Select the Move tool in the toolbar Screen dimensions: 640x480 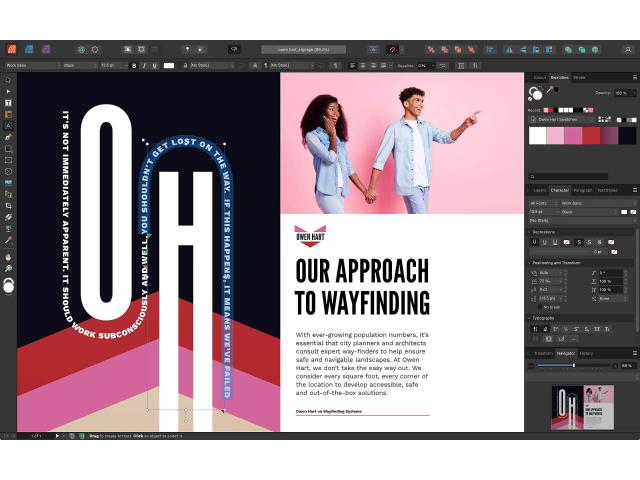click(8, 80)
